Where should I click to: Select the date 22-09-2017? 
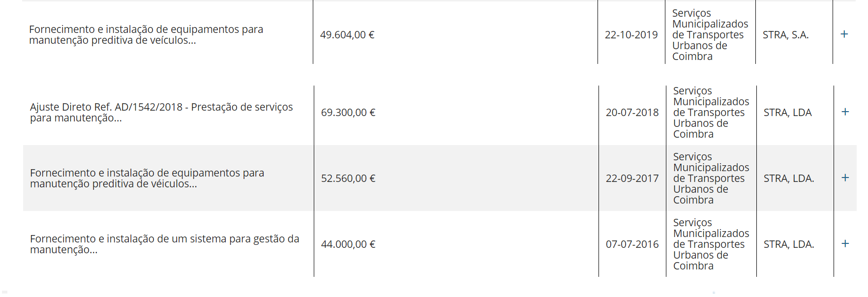pyautogui.click(x=632, y=178)
